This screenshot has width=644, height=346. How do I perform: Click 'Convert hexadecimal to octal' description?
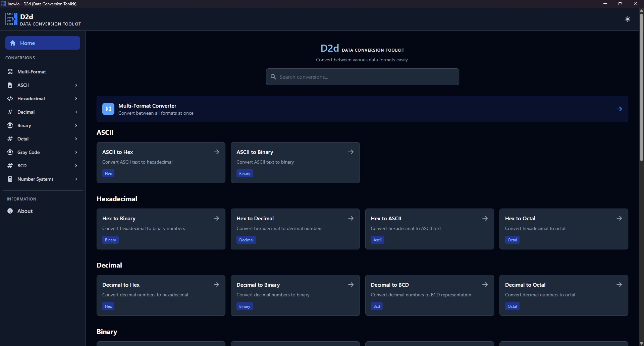coord(535,228)
